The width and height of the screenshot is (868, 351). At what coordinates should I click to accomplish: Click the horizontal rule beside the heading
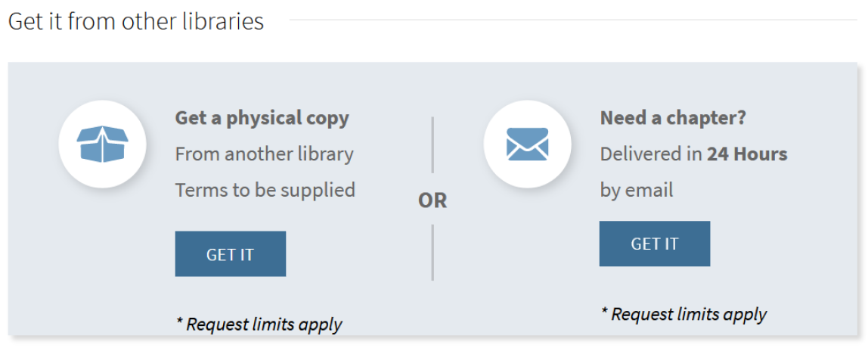pos(575,20)
